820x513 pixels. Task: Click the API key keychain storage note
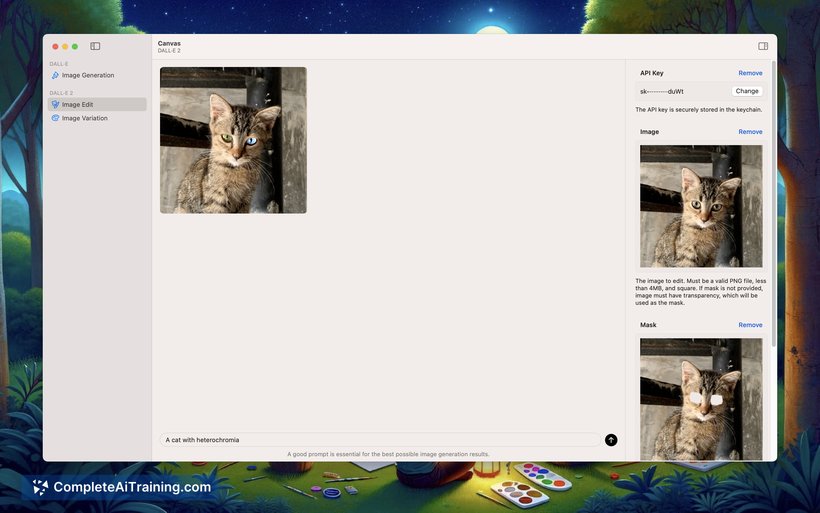(x=698, y=110)
